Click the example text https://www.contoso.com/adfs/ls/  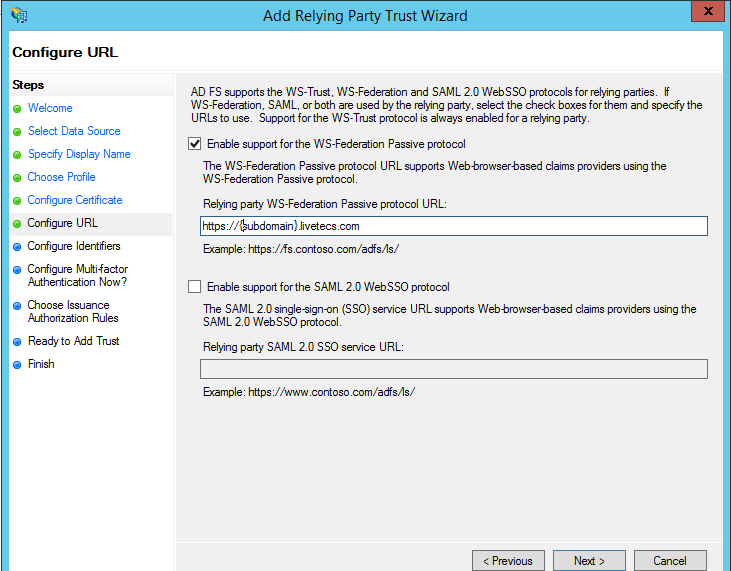[x=331, y=392]
